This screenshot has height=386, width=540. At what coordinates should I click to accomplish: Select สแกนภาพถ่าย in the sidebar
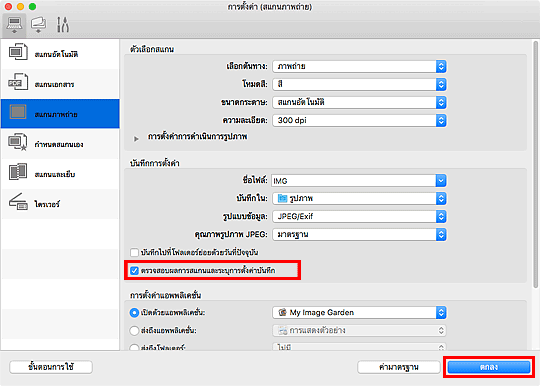(x=60, y=114)
